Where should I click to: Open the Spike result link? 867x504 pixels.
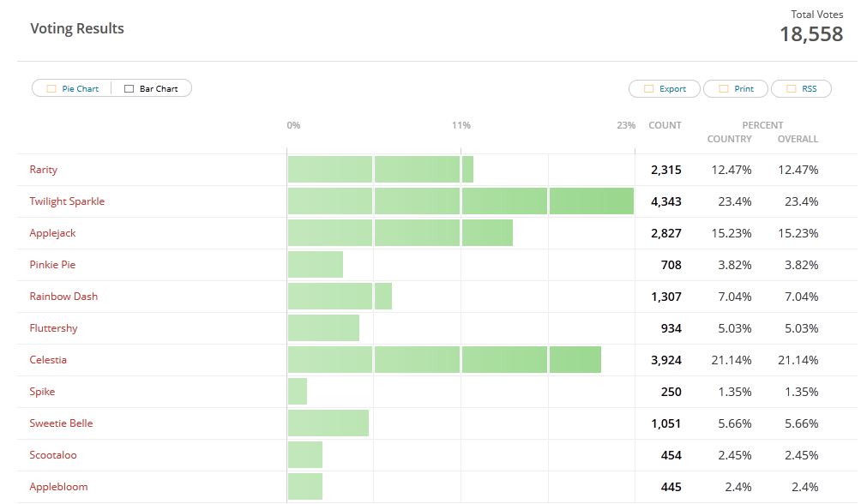pyautogui.click(x=42, y=391)
